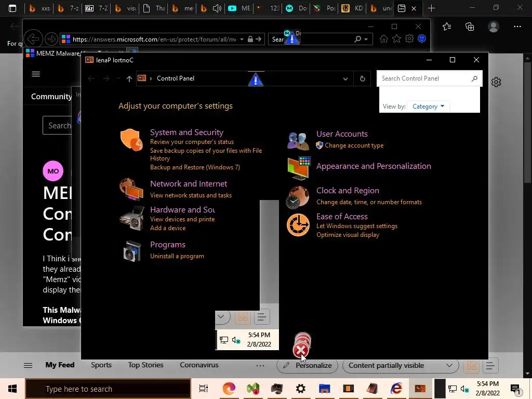Screen dimensions: 532x399
Task: Open User Accounts people icon
Action: (x=298, y=141)
